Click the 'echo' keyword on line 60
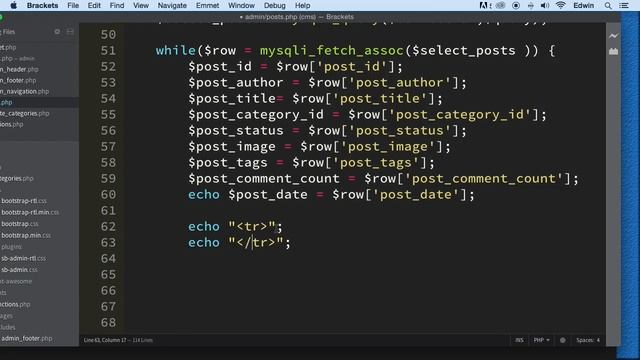 [x=204, y=195]
